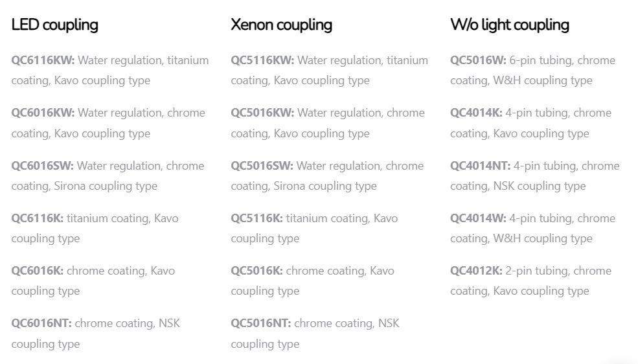Click the QC4014W model code
Viewport: 638px width, 364px height.
tap(478, 218)
